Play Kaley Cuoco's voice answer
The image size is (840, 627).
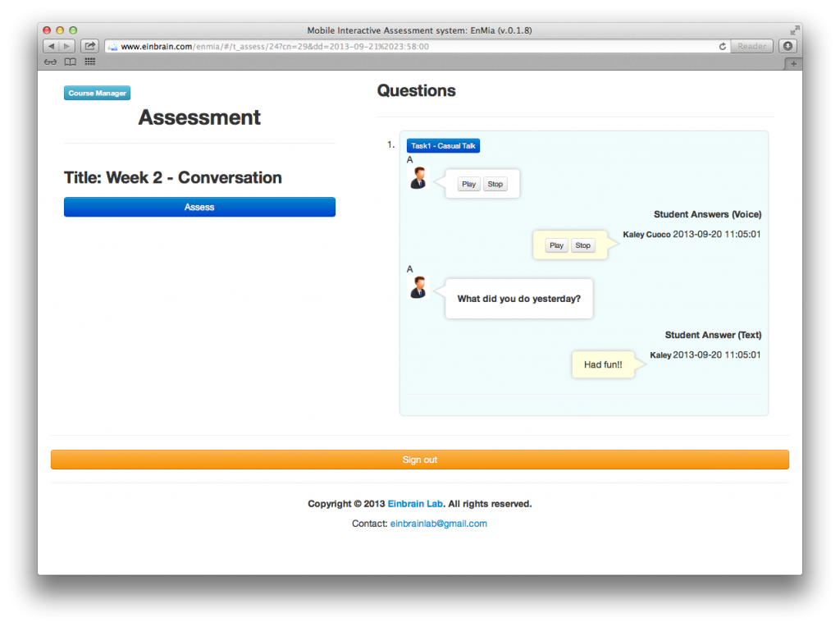pos(557,245)
